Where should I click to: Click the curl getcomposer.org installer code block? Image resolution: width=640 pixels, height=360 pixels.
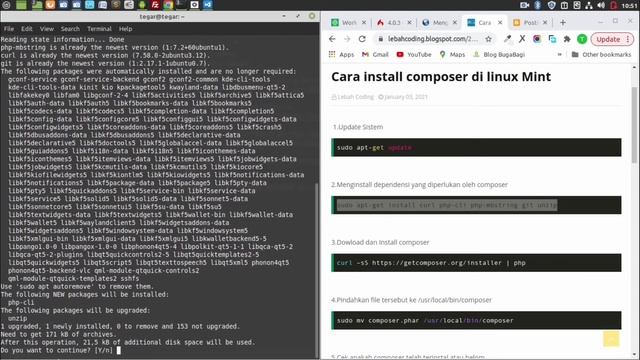tap(476, 263)
